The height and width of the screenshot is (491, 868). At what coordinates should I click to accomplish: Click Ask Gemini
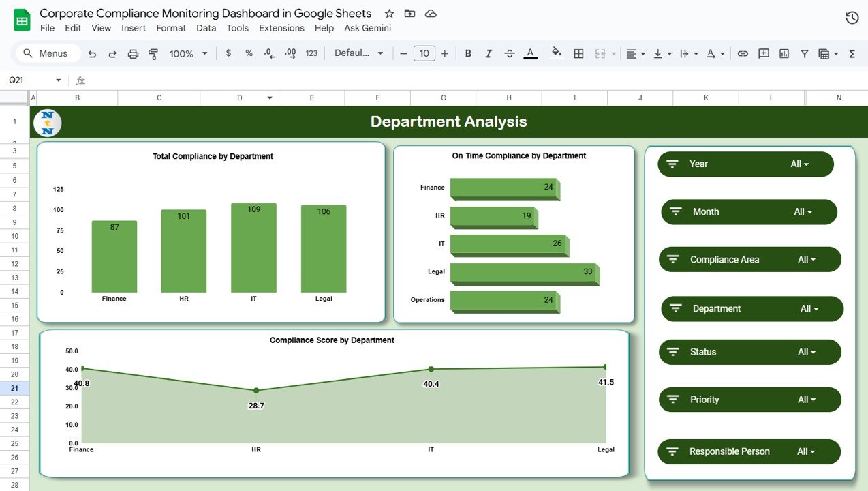click(x=368, y=28)
